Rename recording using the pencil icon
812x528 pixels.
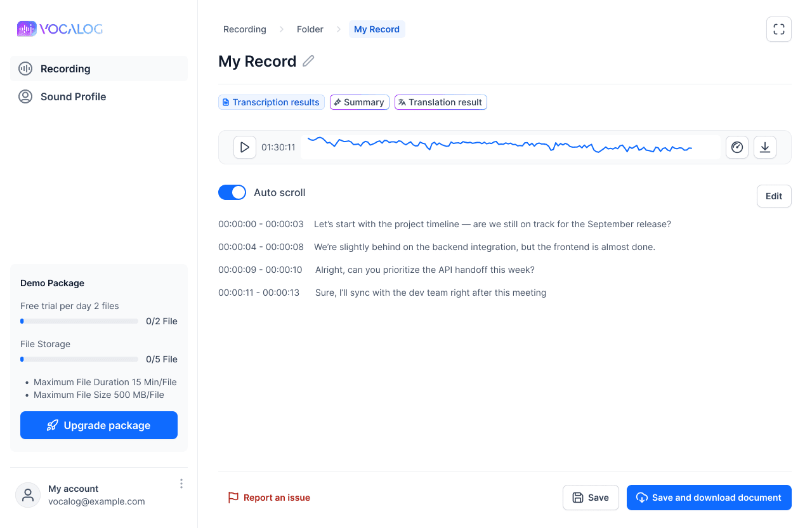308,61
